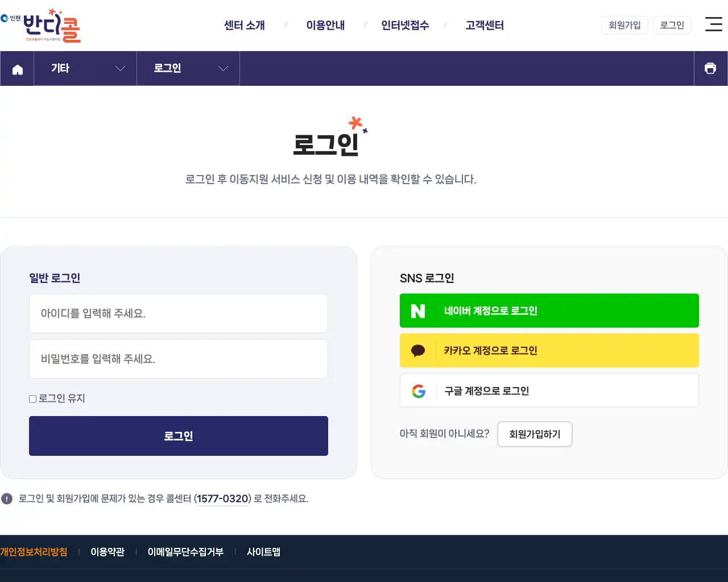Click 로그인 button in the header
Viewport: 728px width, 582px height.
point(672,25)
